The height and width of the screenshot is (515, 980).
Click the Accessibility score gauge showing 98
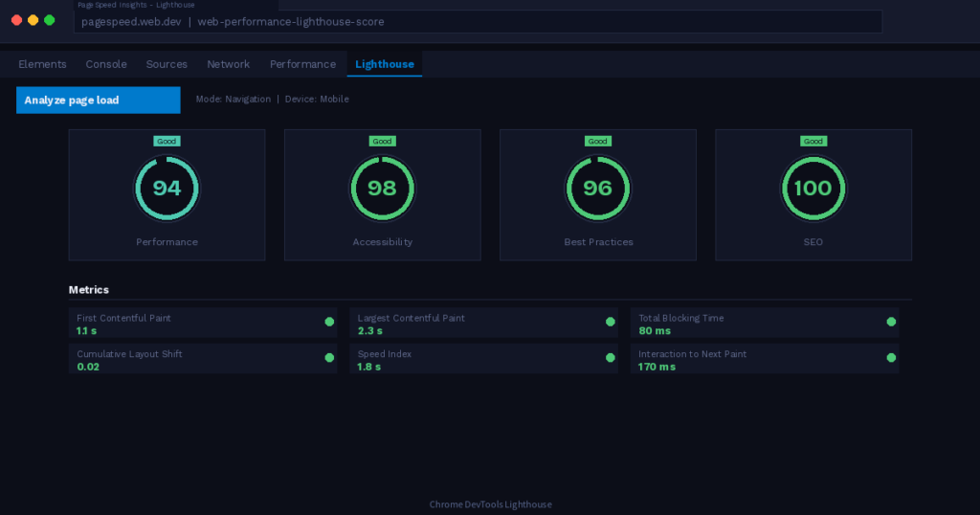point(382,189)
